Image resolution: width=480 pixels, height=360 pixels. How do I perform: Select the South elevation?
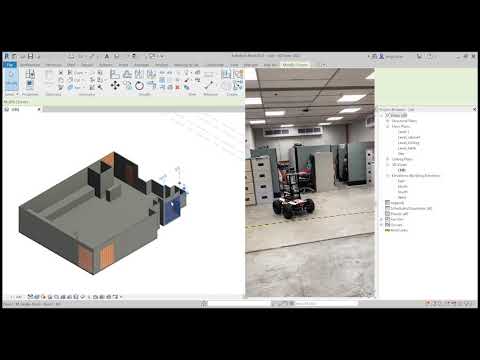coord(403,192)
